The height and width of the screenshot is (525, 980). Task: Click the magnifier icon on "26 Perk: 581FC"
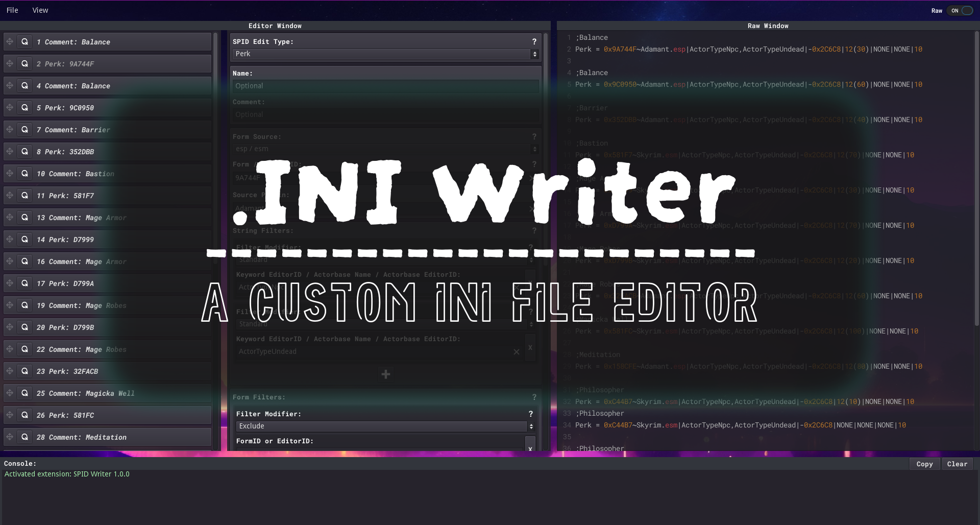coord(24,415)
